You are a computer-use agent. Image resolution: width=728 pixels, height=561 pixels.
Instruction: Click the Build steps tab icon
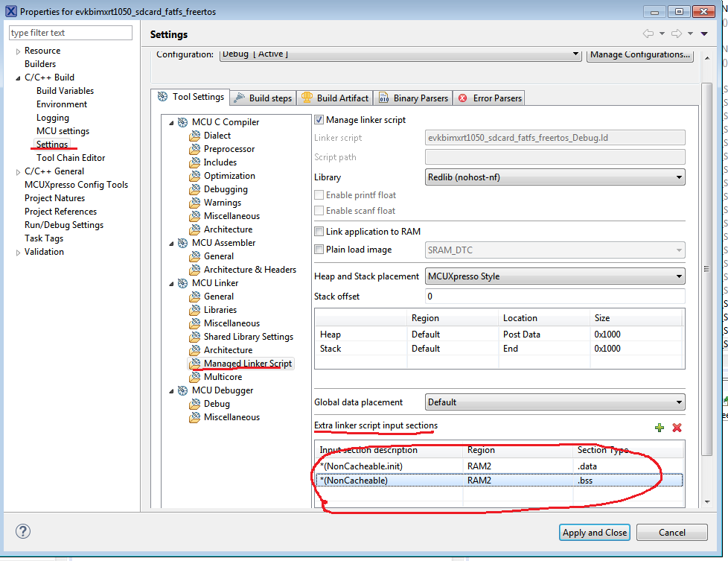point(239,98)
